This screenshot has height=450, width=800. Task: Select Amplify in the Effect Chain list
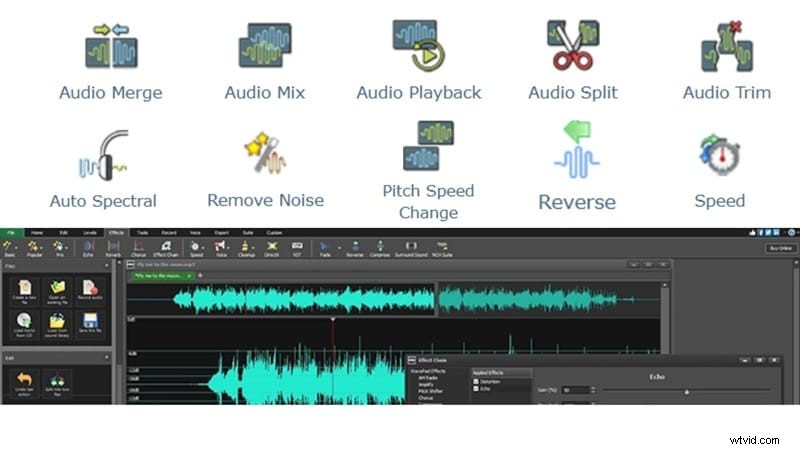(x=426, y=384)
